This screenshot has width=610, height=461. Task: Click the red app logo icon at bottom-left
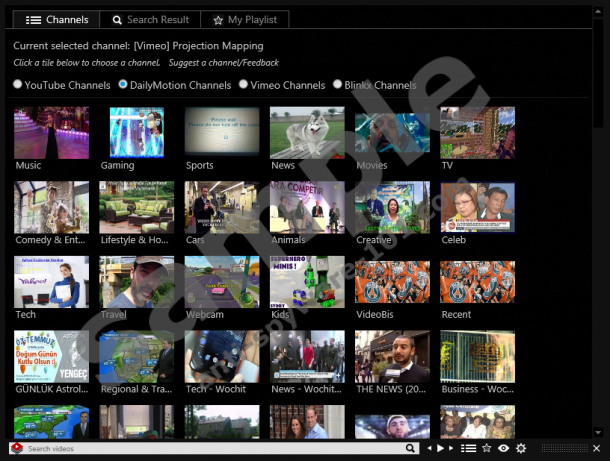tap(16, 449)
